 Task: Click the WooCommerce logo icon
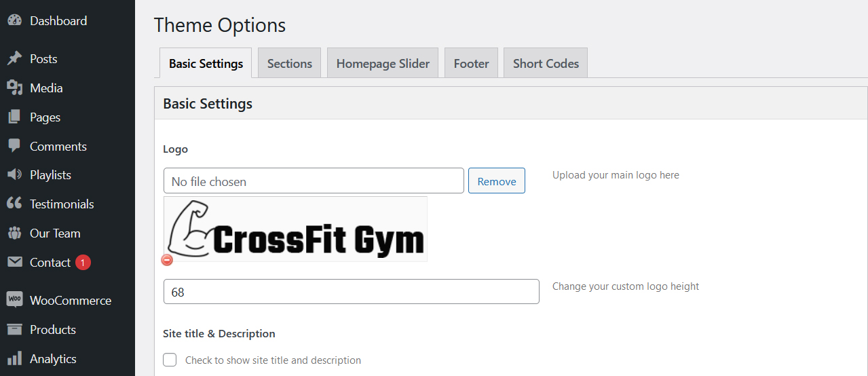click(14, 300)
